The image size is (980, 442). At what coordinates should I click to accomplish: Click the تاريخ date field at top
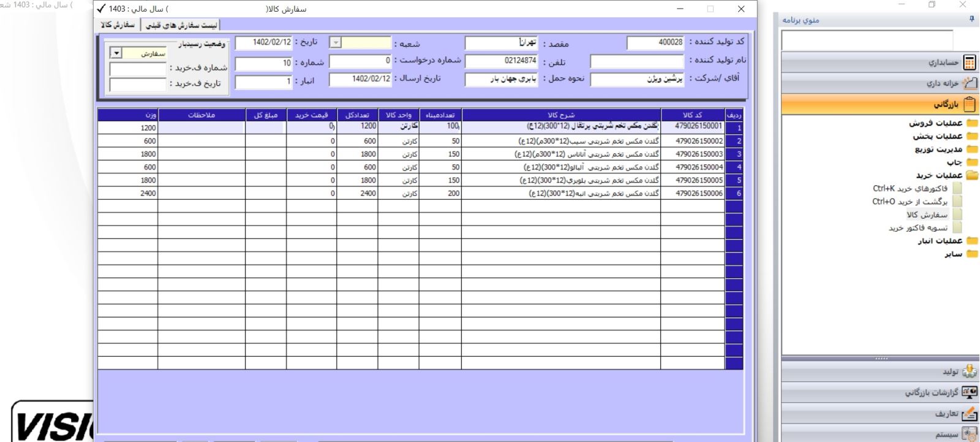264,42
